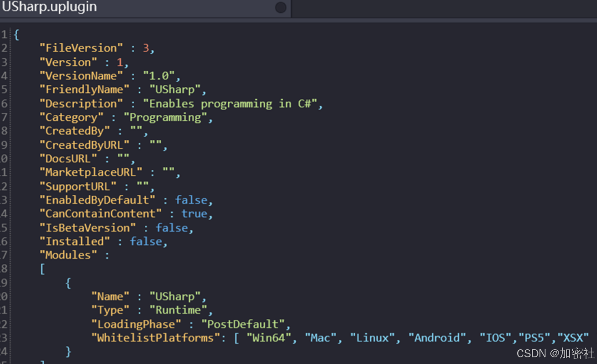Click the "Mac" platform entry
This screenshot has height=364, width=597.
coord(320,338)
